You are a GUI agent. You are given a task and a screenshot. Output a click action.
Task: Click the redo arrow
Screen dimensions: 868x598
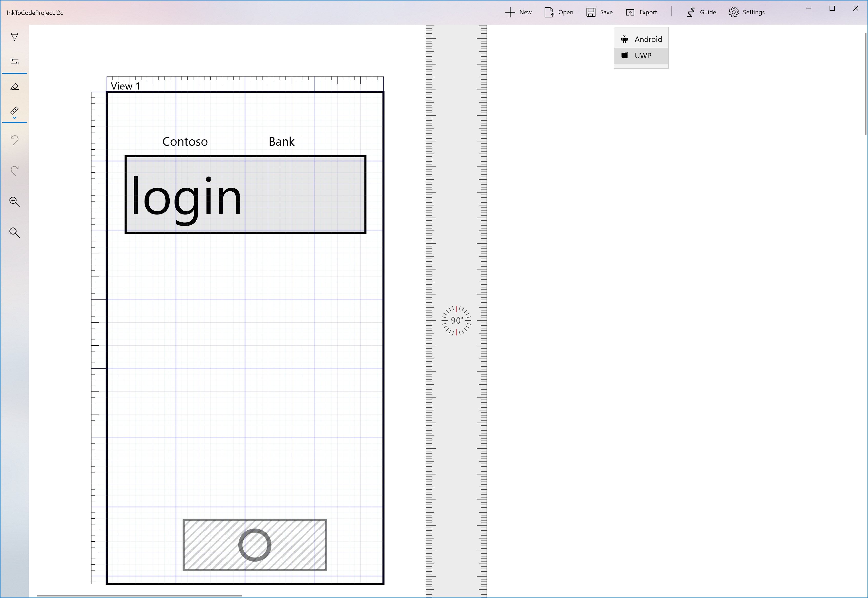click(x=15, y=170)
